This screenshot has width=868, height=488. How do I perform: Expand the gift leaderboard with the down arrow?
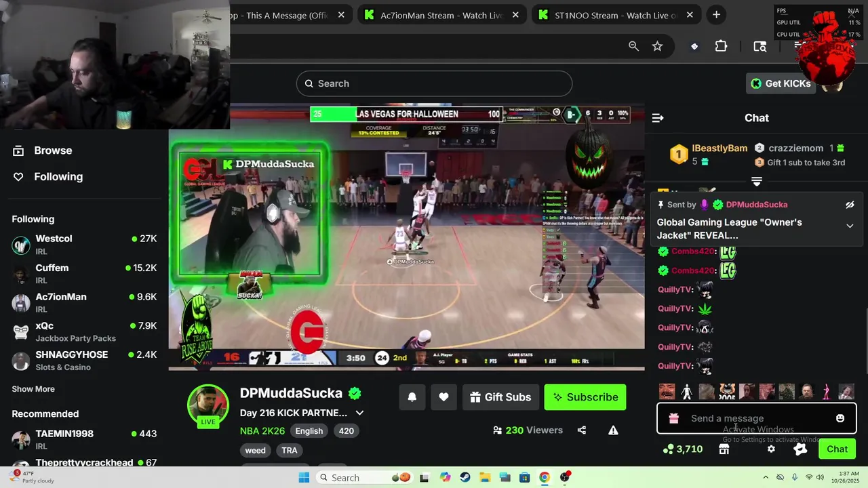tap(757, 182)
